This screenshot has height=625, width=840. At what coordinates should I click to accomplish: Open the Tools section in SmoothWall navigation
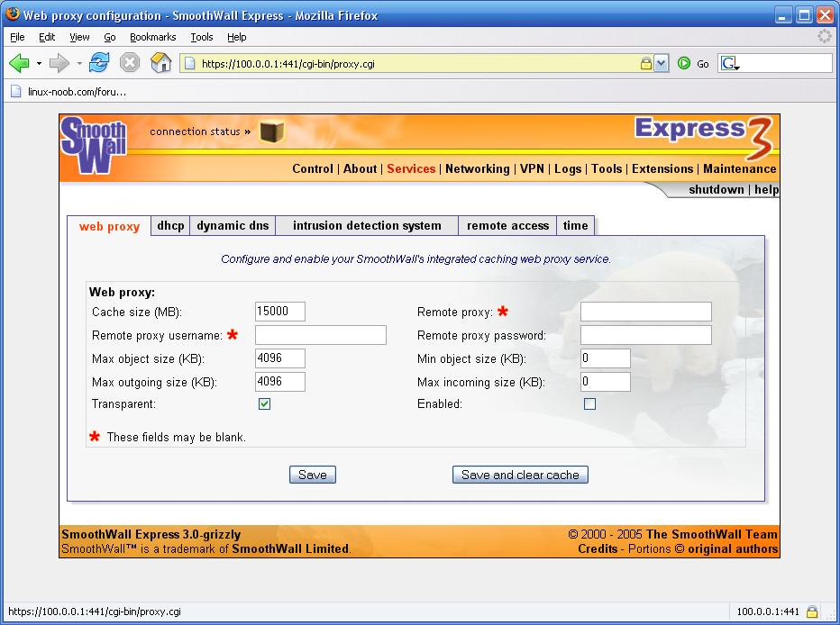607,168
